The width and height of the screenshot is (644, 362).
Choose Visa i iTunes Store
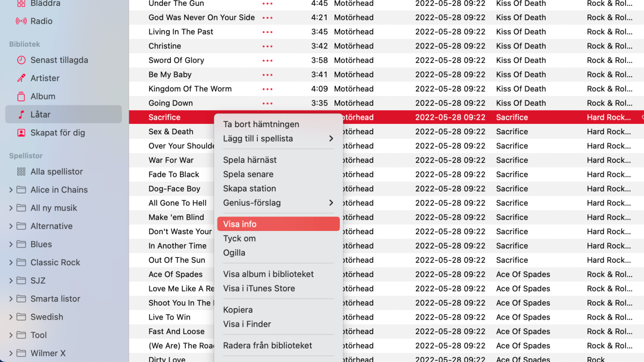tap(278, 288)
